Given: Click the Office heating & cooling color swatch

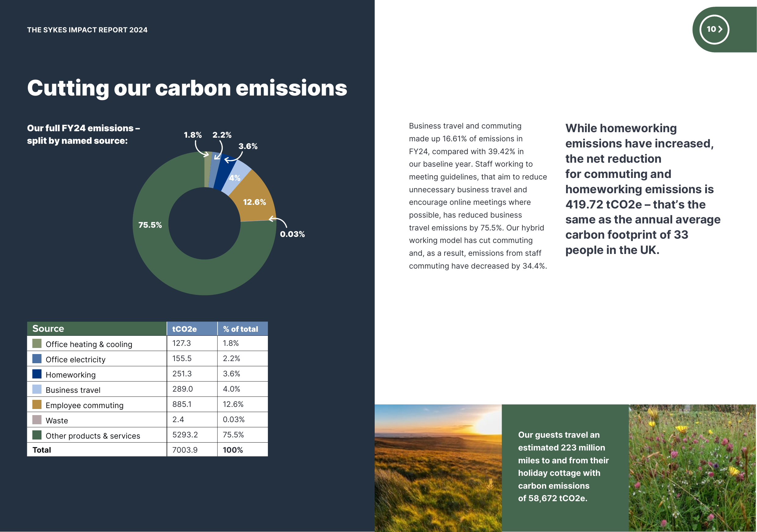Looking at the screenshot, I should point(37,343).
